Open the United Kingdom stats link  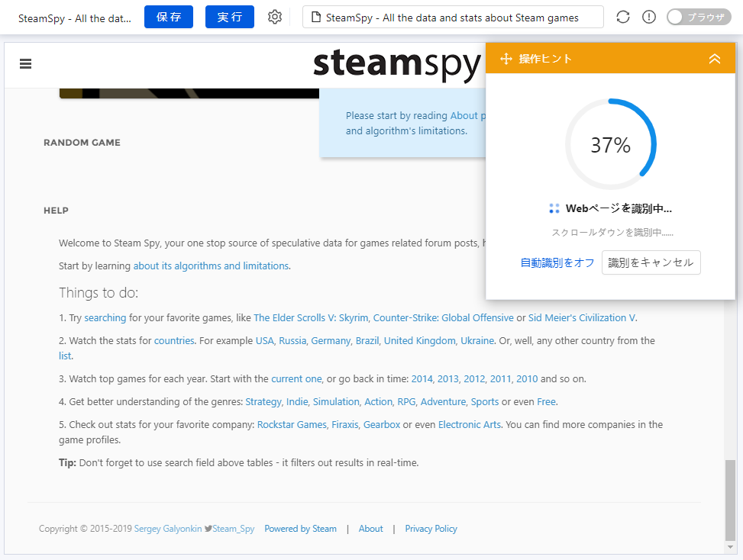click(x=420, y=340)
